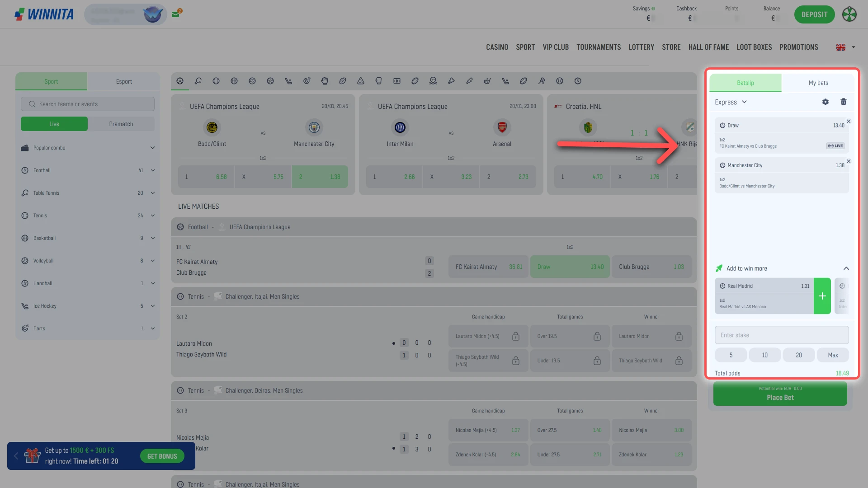Open the mail notifications envelope icon

pos(176,14)
